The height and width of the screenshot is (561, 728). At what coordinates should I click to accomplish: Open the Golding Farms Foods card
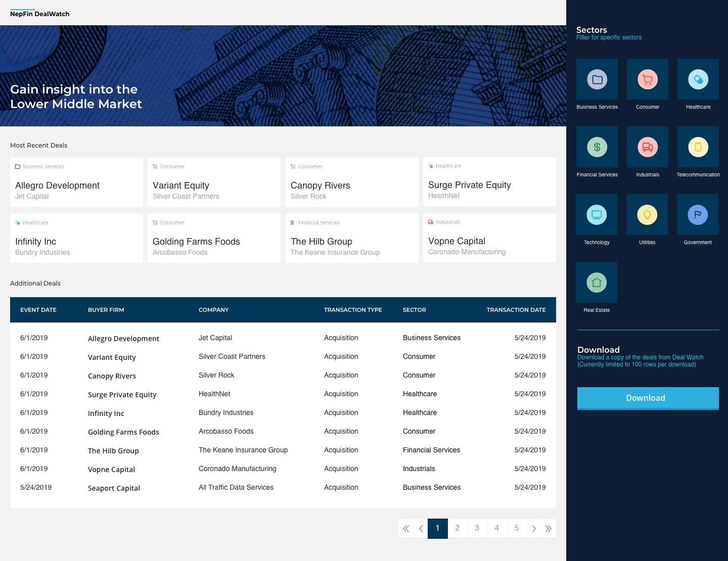point(214,238)
